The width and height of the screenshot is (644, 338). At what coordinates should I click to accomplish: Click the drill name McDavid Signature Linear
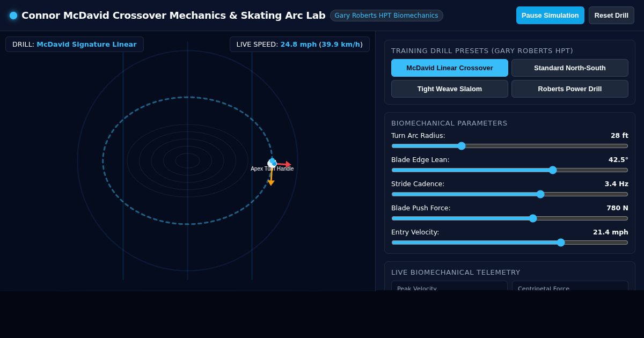coord(86,45)
